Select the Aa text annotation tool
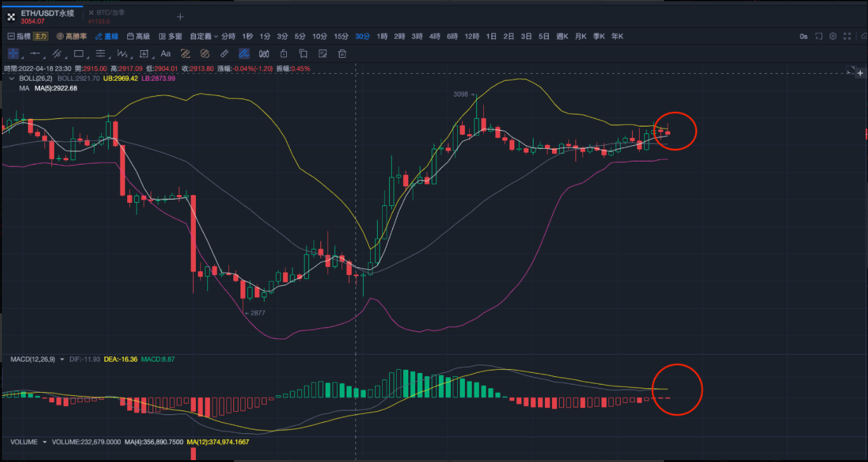868x462 pixels. [165, 53]
